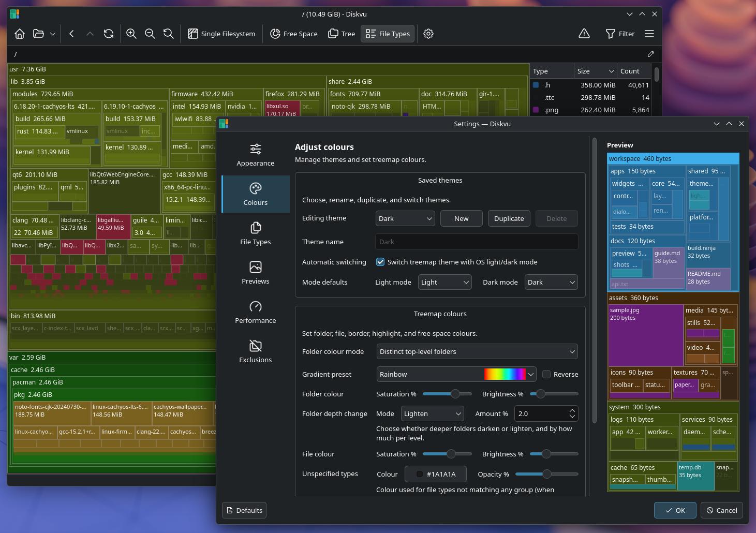This screenshot has height=533, width=756.
Task: Click libxul.so tile in main treemap
Action: [282, 109]
